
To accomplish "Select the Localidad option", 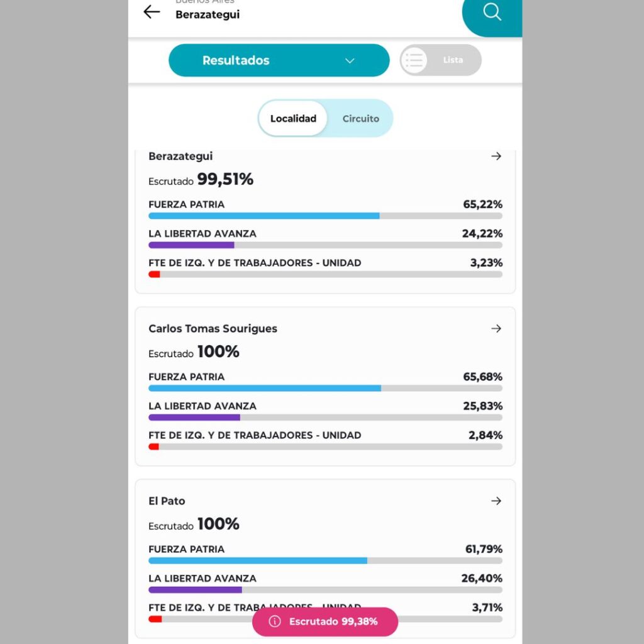I will (x=293, y=118).
